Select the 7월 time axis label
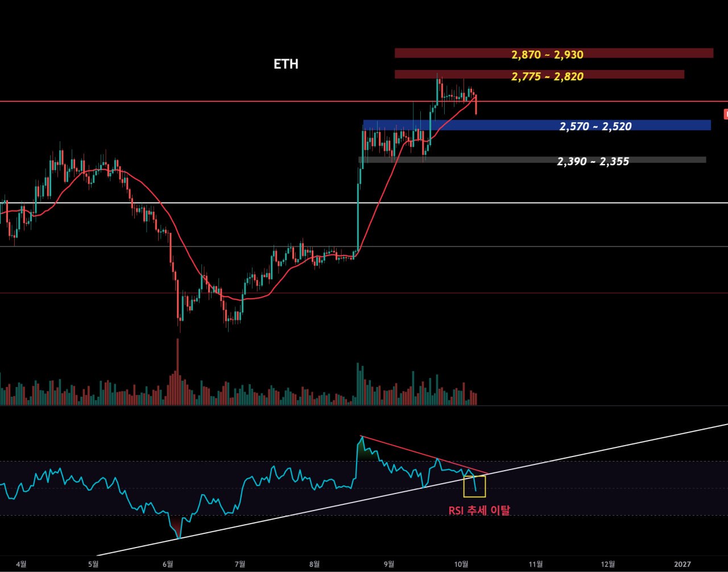Image resolution: width=728 pixels, height=572 pixels. (x=240, y=564)
